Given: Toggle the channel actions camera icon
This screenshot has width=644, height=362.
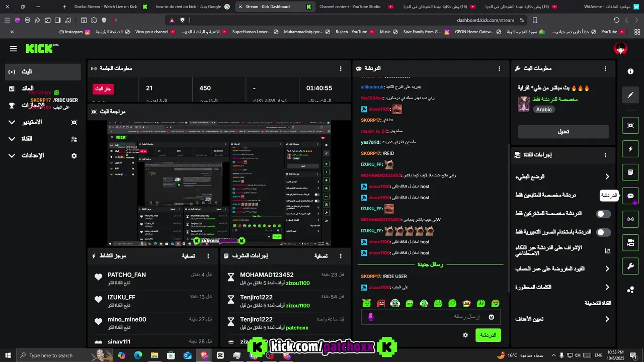Looking at the screenshot, I should tap(630, 242).
